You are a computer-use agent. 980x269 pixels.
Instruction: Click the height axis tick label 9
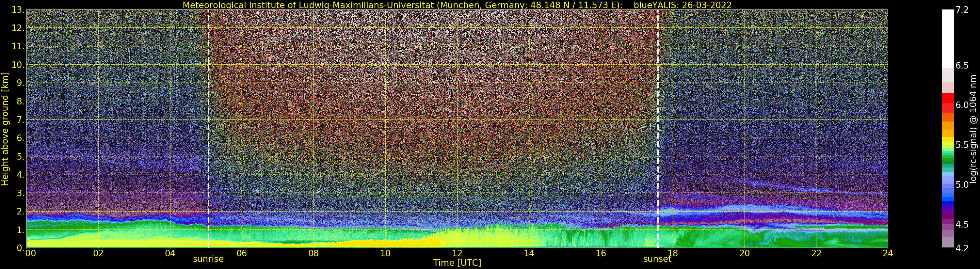coord(20,83)
